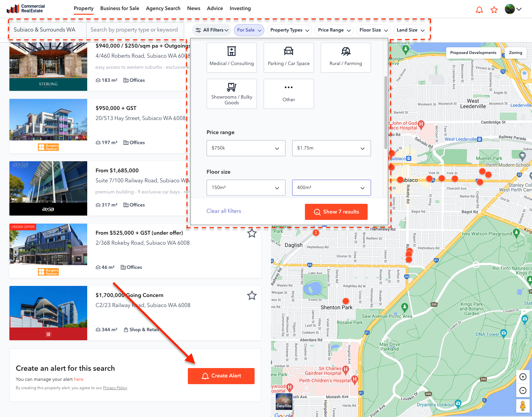532x417 pixels.
Task: Open the manage alert 'here' link
Action: [79, 379]
